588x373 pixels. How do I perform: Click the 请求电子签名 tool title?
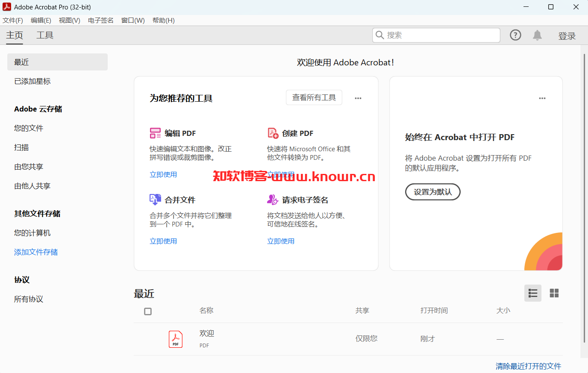click(x=305, y=200)
